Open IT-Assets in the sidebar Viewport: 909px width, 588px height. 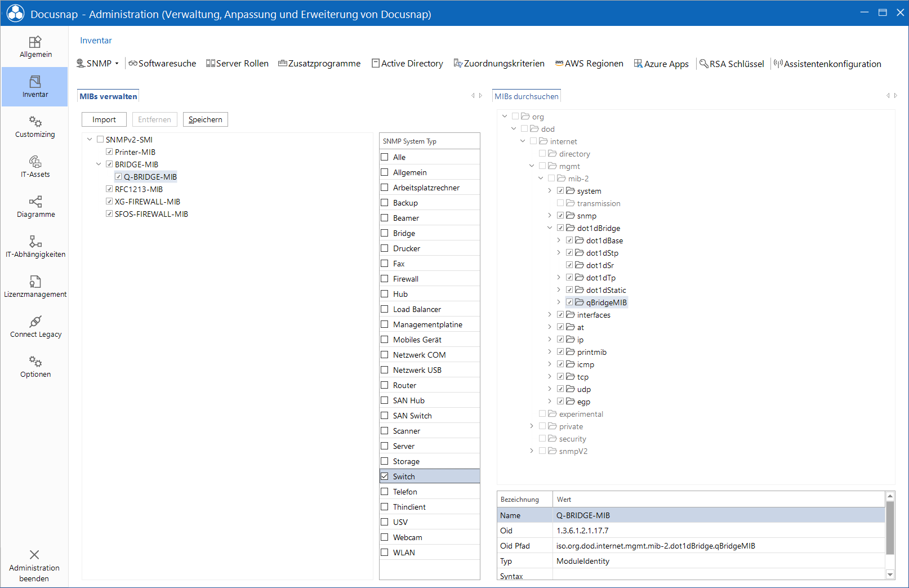35,167
